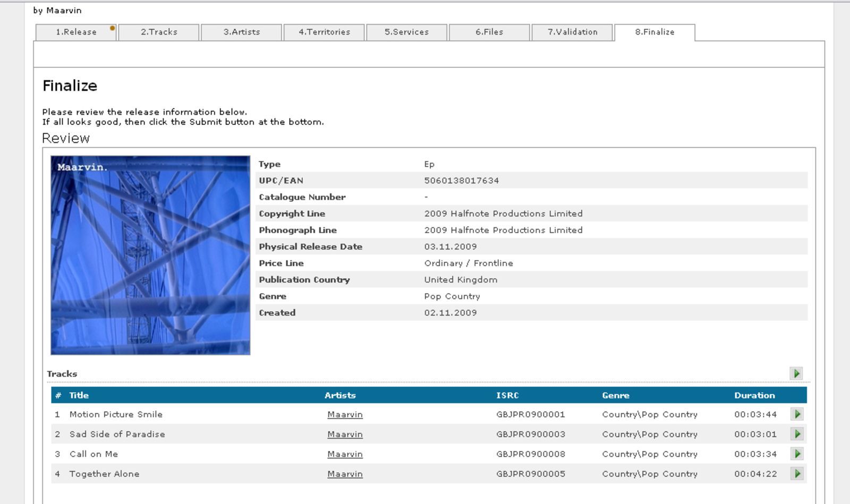This screenshot has height=504, width=850.
Task: Go to the 3.Artists tab
Action: tap(242, 32)
